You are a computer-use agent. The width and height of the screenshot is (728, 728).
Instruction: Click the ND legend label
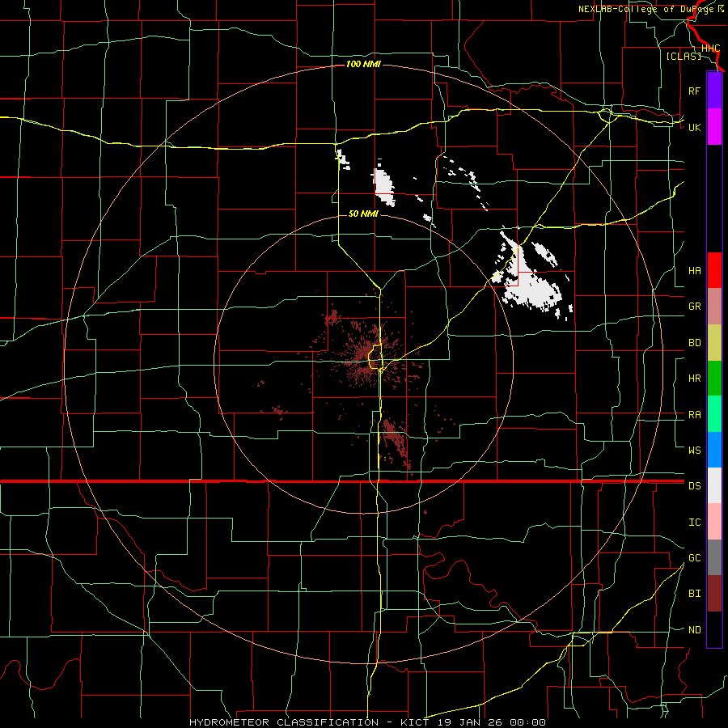[694, 630]
